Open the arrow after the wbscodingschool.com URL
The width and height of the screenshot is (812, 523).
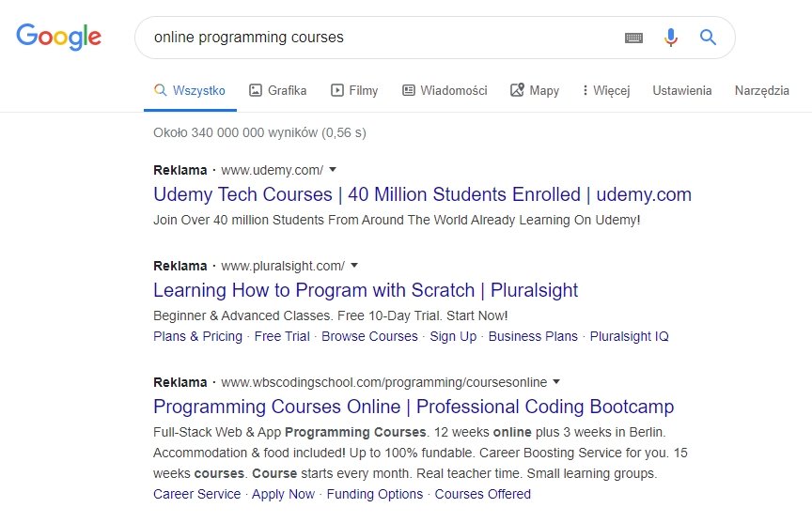556,382
